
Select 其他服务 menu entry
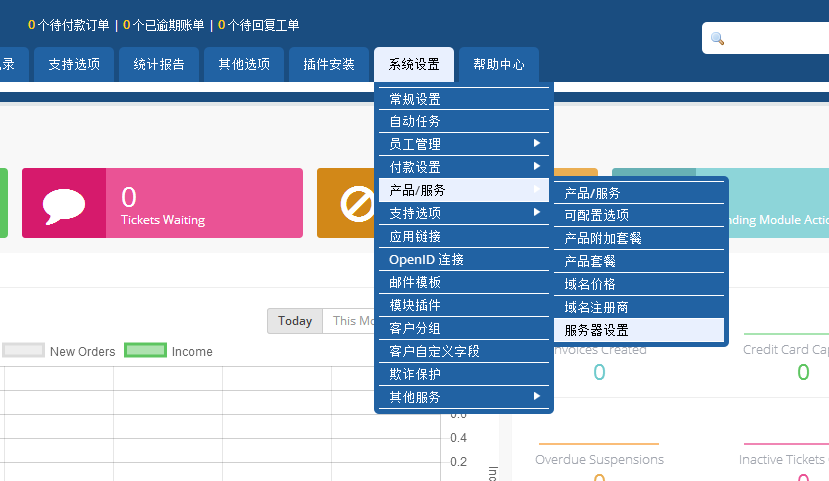click(464, 397)
